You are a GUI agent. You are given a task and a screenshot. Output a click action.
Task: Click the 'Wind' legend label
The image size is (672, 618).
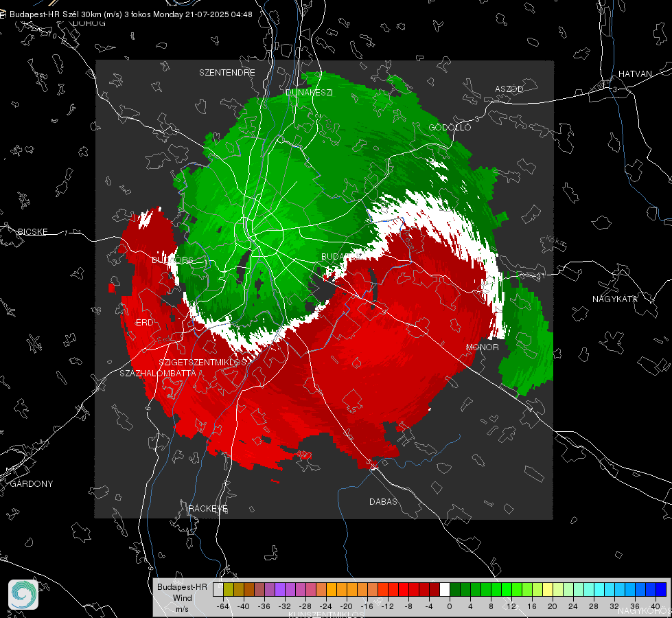click(x=182, y=598)
